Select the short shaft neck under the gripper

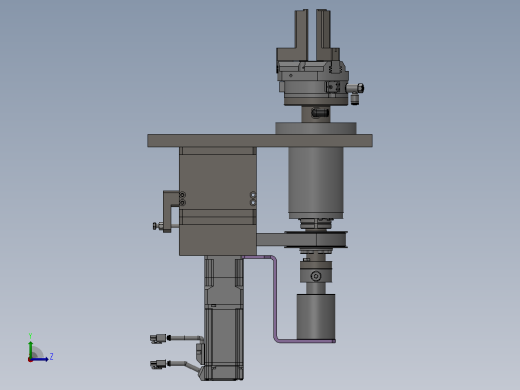pyautogui.click(x=316, y=114)
